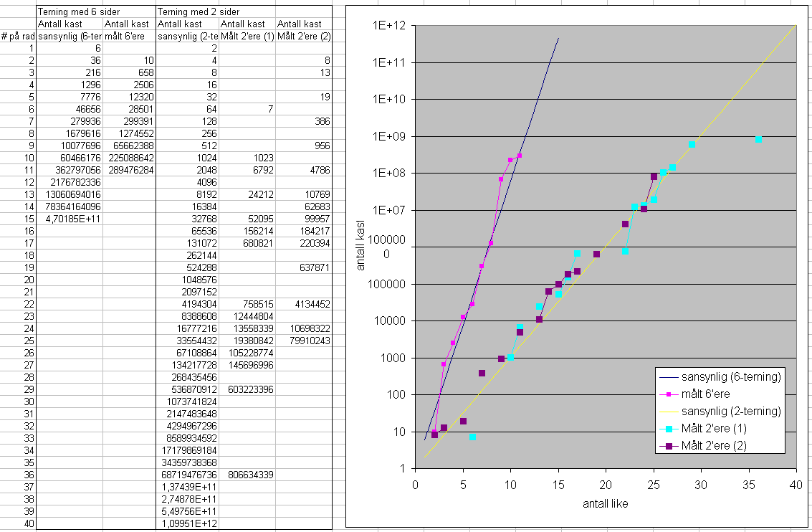Click cell containing 13060694016

70,194
